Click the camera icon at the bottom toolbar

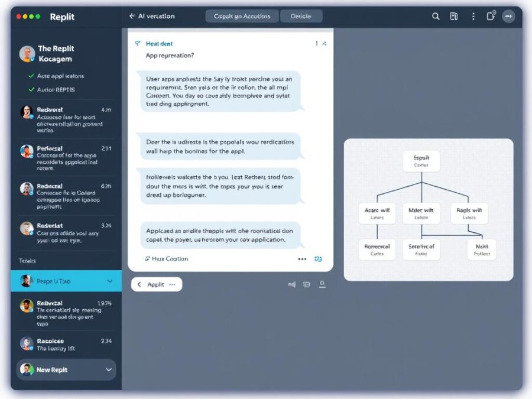(x=322, y=284)
